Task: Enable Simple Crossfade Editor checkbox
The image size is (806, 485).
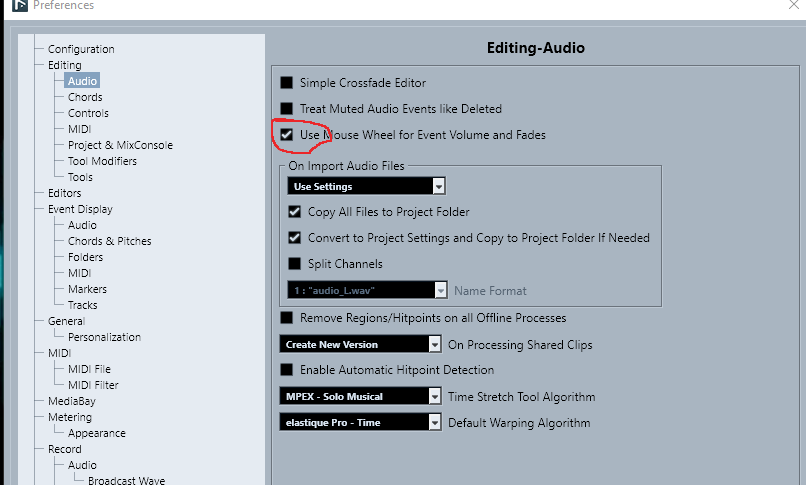Action: click(x=287, y=83)
